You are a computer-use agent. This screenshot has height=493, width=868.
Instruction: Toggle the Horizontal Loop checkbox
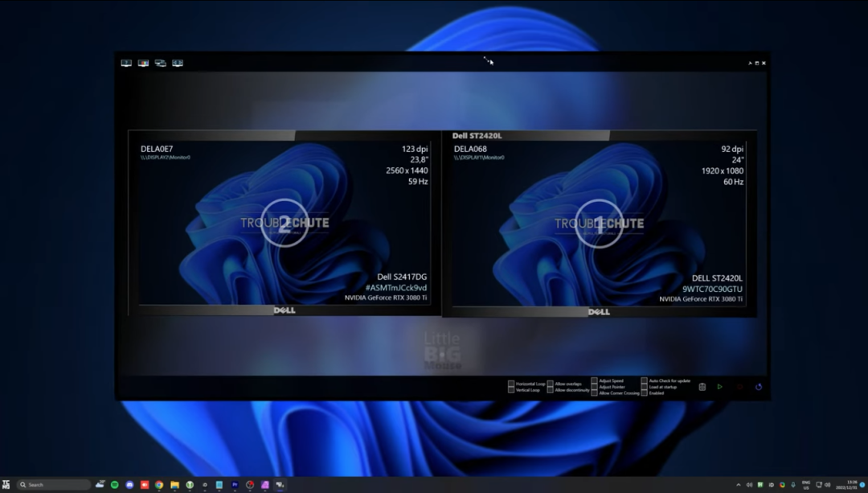tap(511, 384)
